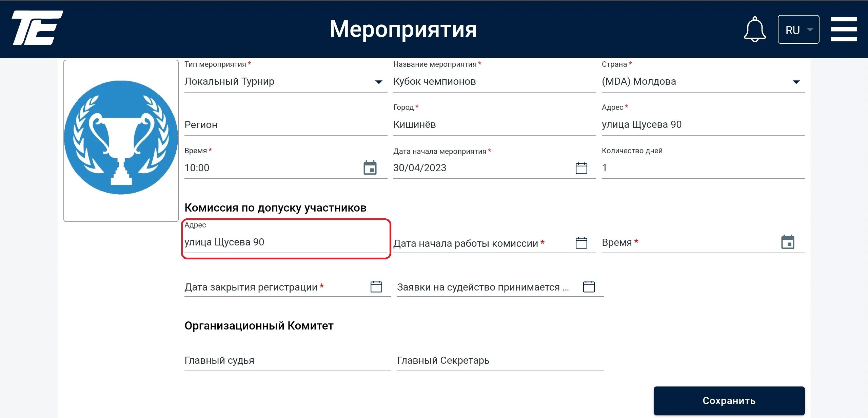Screen dimensions: 868x418
Task: Click Организационный Комитет heading
Action: [x=259, y=325]
